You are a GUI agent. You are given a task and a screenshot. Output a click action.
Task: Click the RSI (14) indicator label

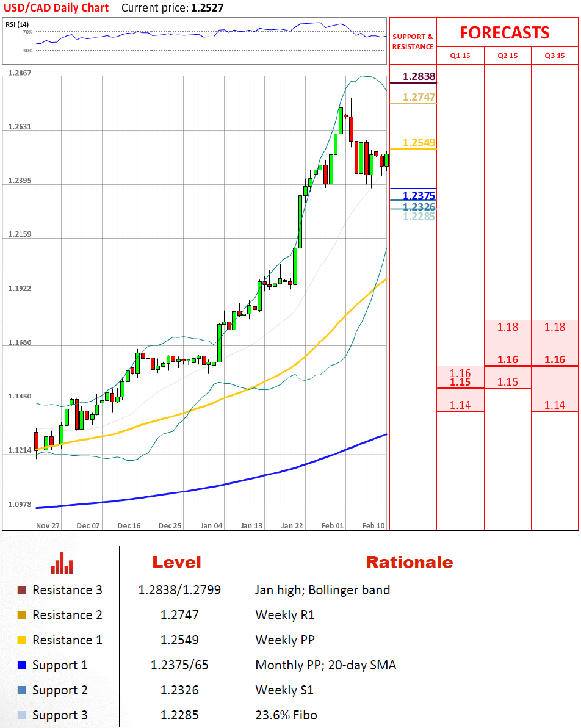(x=17, y=24)
